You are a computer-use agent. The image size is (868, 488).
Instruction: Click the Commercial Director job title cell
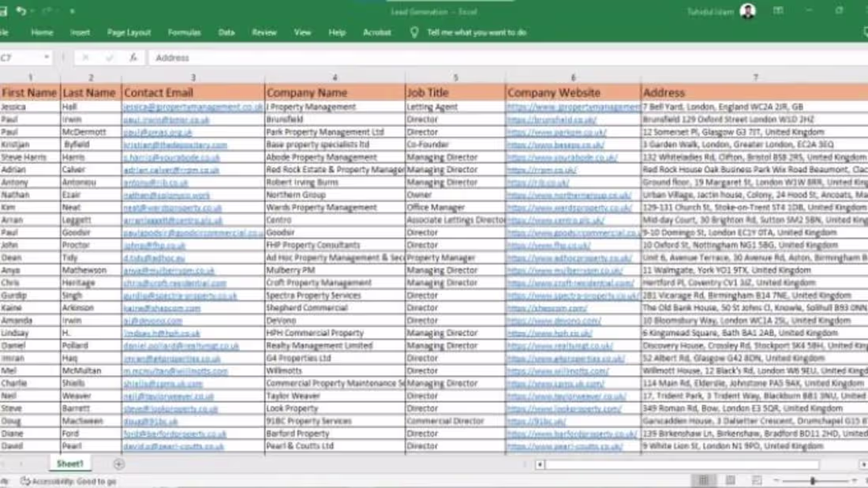455,421
